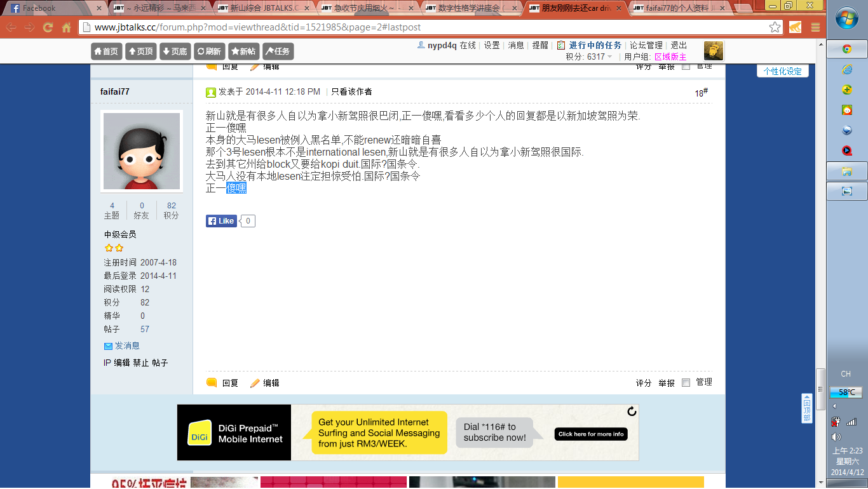This screenshot has height=489, width=868.
Task: Open the Chrome hamburger menu
Action: point(815,27)
